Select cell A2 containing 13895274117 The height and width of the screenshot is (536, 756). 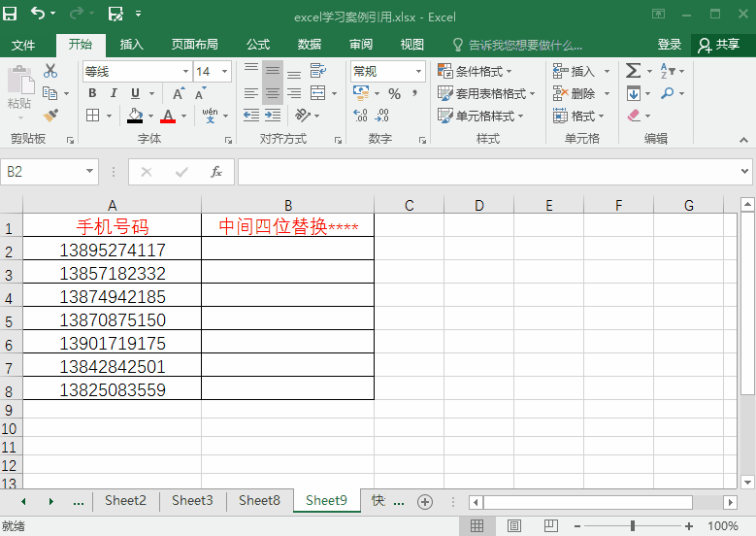pos(112,250)
